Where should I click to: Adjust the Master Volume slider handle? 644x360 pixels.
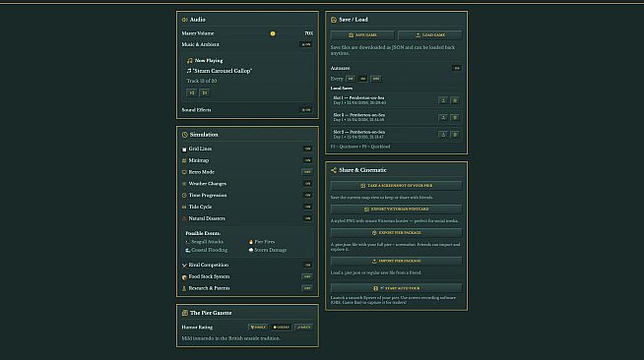pyautogui.click(x=273, y=33)
